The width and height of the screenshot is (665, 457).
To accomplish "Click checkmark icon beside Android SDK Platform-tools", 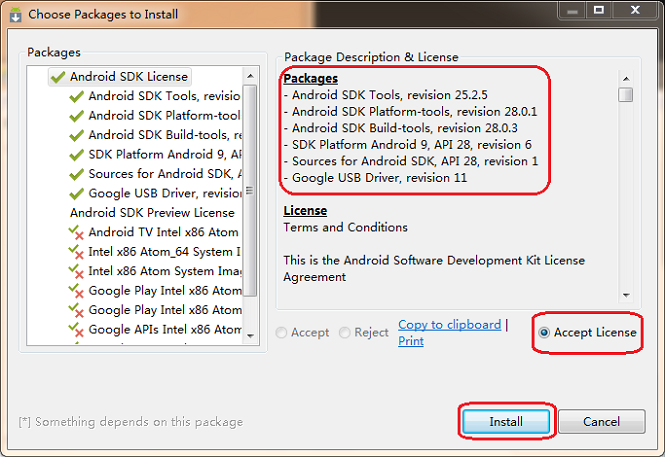I will click(x=76, y=116).
